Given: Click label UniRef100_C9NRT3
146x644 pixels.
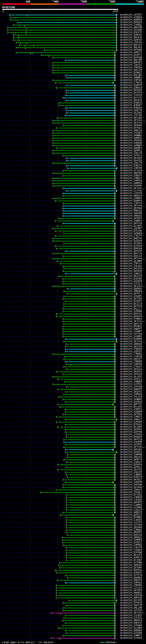Looking at the screenshot, I should (131, 635).
